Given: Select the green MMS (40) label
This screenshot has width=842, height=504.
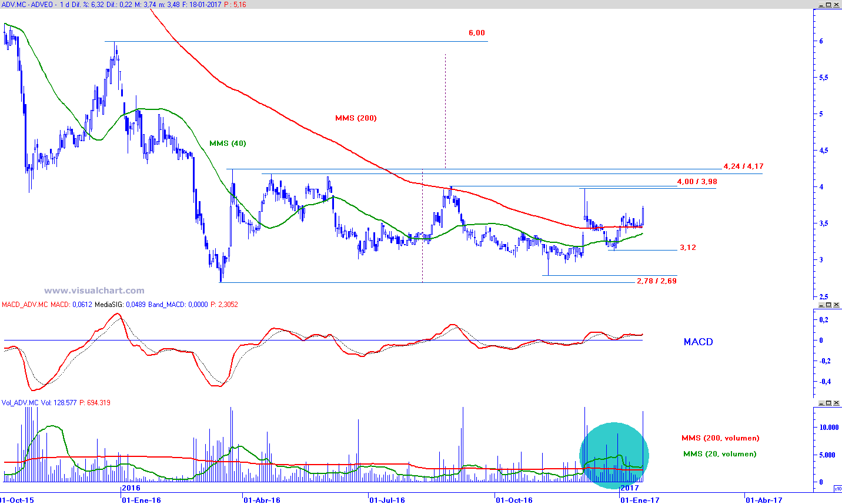Looking at the screenshot, I should coord(228,143).
